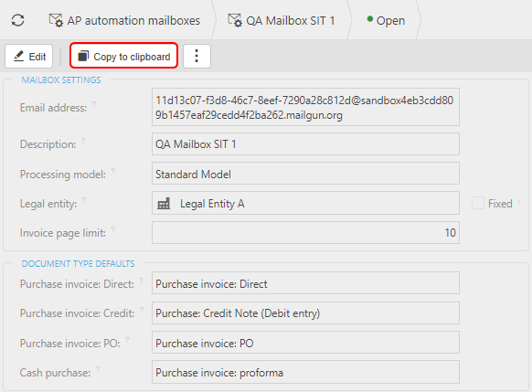Toggle the Fixed checkbox

coord(478,203)
